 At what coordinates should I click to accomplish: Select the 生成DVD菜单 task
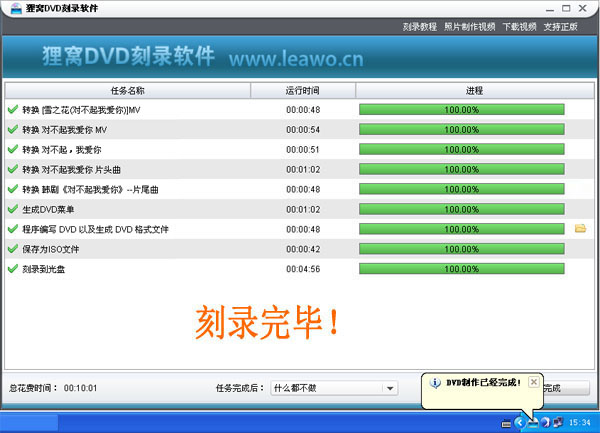coord(48,210)
